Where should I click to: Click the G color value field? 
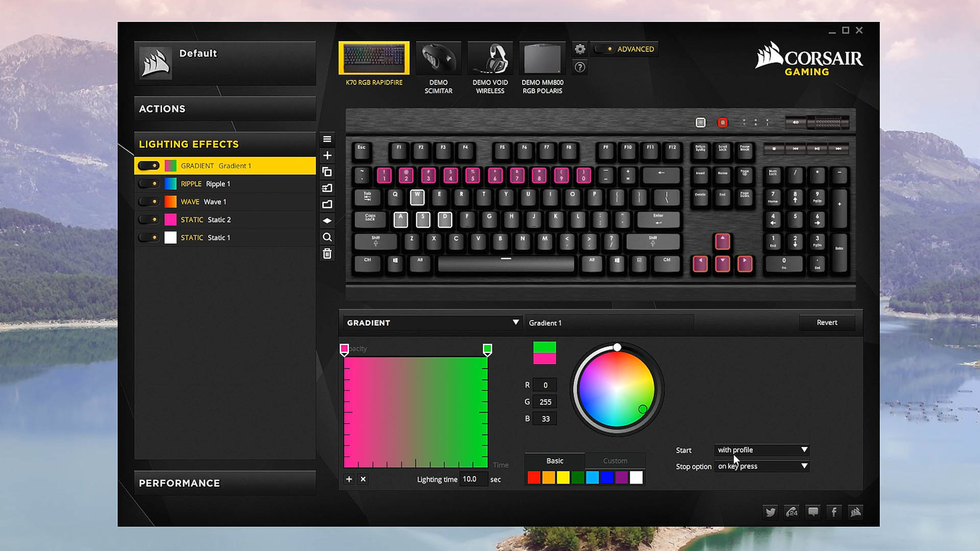coord(545,402)
